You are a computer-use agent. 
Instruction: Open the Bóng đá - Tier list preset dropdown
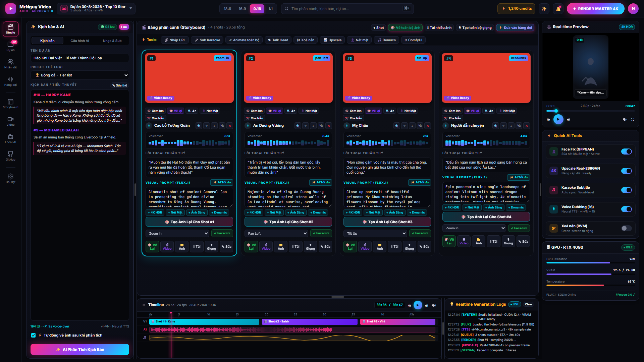coord(80,75)
